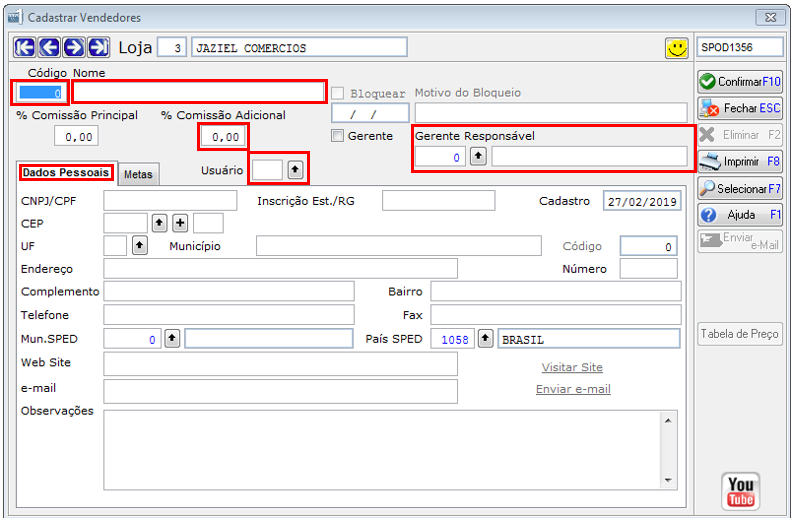The image size is (793, 520).
Task: Click Observações scrollbar up arrow
Action: [668, 421]
